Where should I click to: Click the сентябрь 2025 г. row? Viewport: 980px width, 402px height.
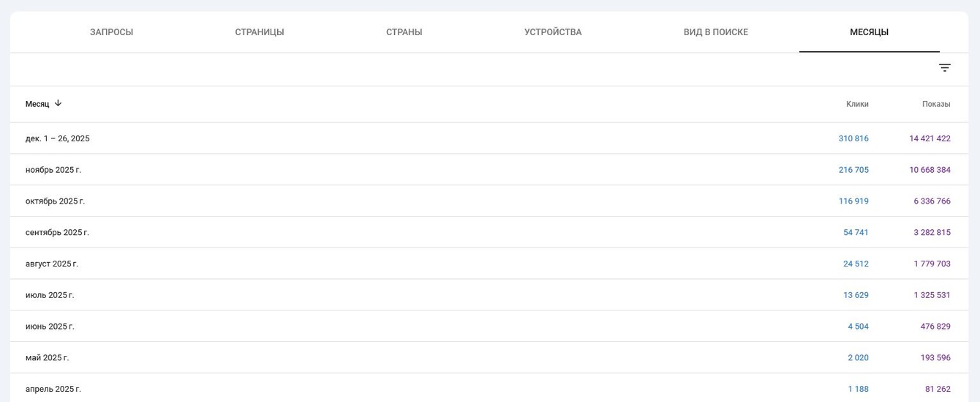pos(57,233)
